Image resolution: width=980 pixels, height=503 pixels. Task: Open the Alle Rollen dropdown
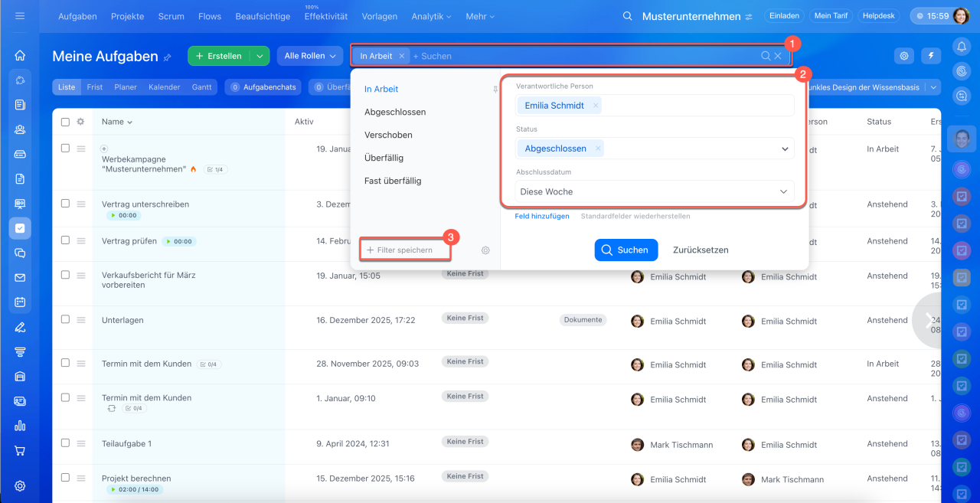click(x=310, y=56)
